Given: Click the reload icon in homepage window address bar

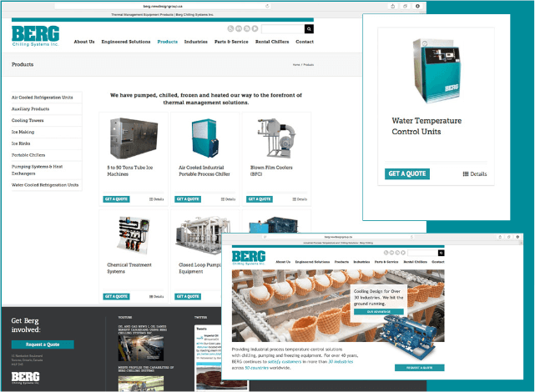Looking at the screenshot, I should click(x=411, y=237).
